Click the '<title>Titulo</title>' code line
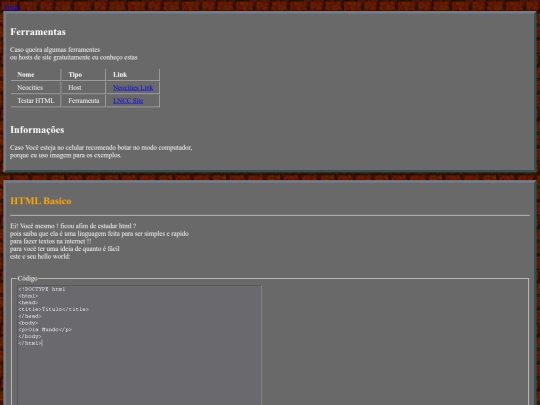The image size is (540, 405). pos(53,309)
